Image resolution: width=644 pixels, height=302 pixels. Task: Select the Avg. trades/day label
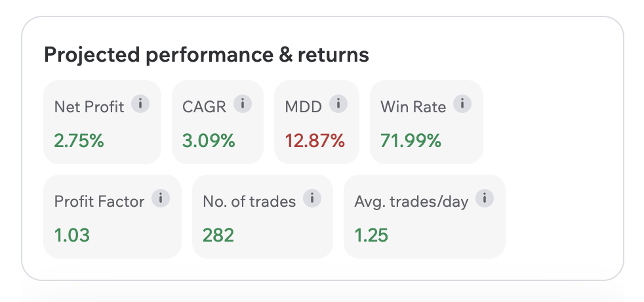411,202
